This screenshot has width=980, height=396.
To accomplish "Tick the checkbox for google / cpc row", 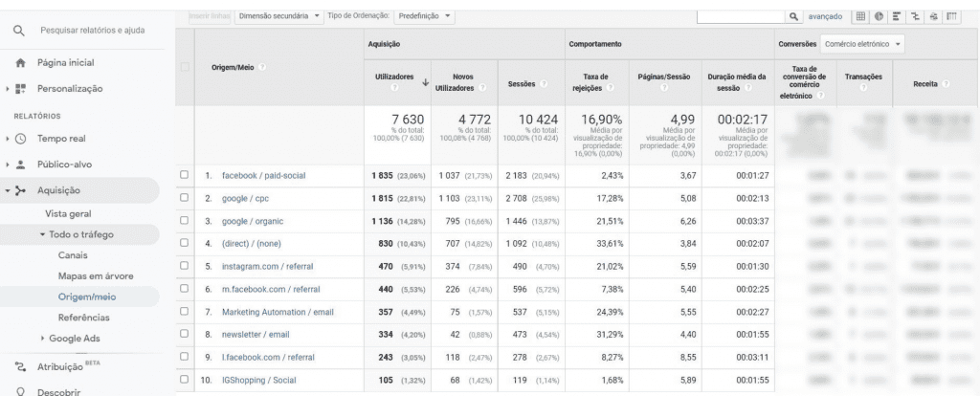I will tap(185, 198).
